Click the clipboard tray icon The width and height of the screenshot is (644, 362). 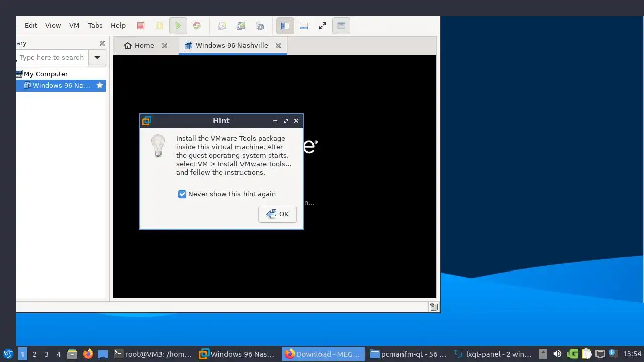tap(586, 354)
